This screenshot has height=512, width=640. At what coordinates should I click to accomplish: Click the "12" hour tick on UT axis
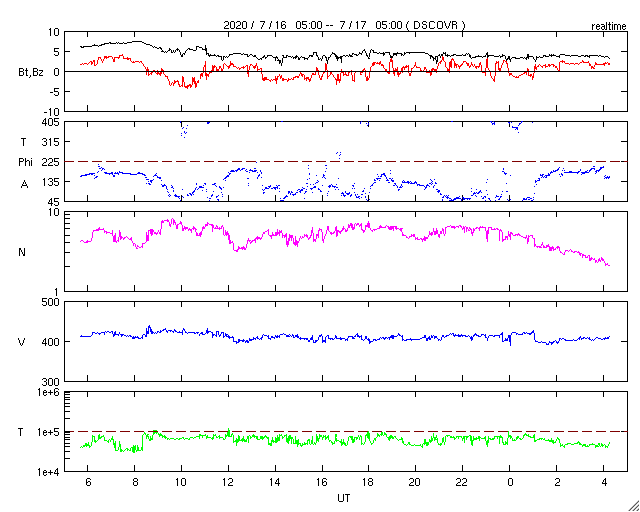coord(228,482)
